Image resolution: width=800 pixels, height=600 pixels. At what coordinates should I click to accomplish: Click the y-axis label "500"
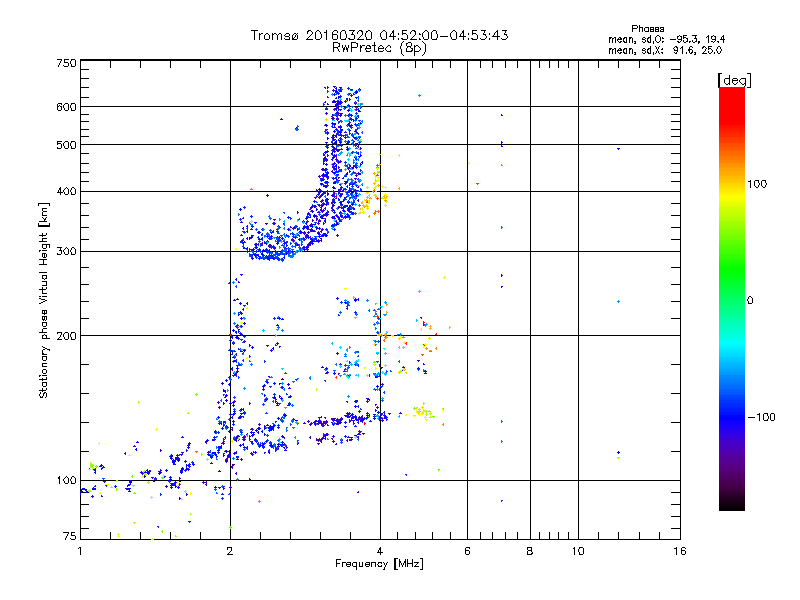pos(66,145)
